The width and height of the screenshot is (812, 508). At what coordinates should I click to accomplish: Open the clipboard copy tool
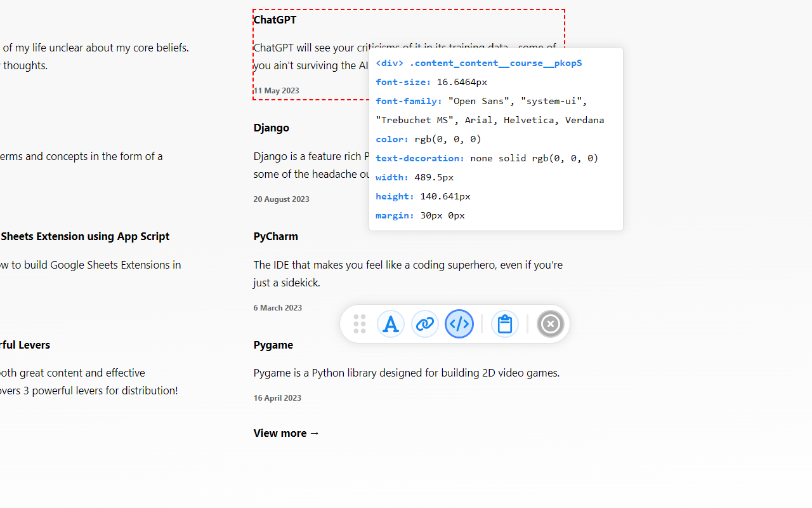(x=505, y=324)
